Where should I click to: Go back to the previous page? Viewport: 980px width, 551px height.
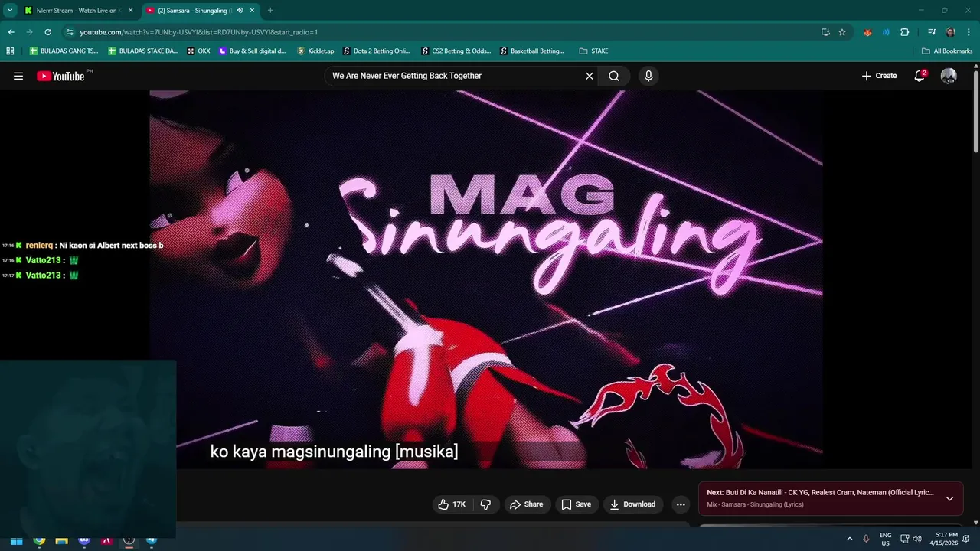point(11,32)
